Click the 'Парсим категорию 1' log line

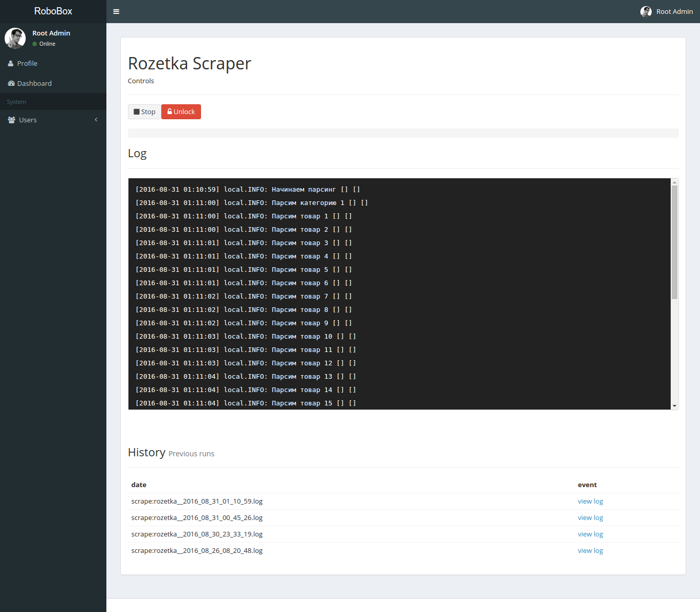(x=252, y=203)
